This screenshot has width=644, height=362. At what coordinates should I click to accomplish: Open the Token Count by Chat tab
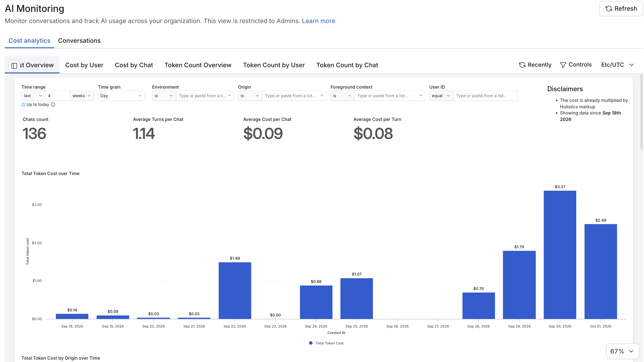pyautogui.click(x=347, y=65)
